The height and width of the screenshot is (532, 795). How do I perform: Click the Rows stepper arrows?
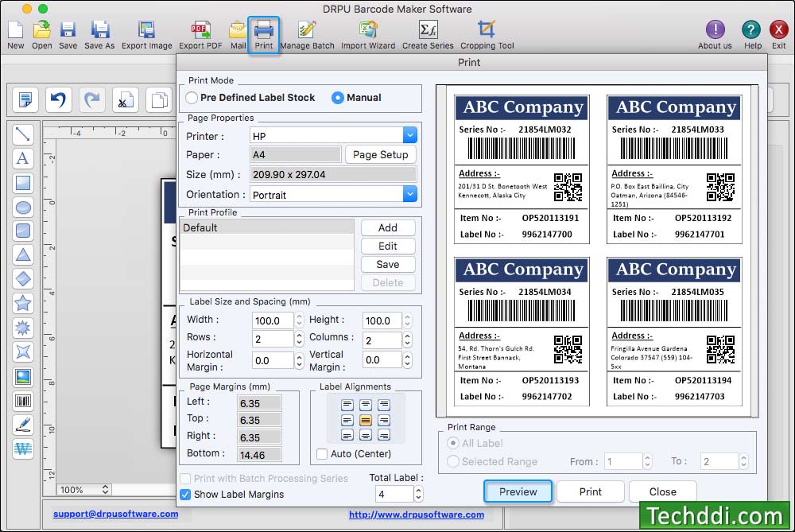pos(299,339)
